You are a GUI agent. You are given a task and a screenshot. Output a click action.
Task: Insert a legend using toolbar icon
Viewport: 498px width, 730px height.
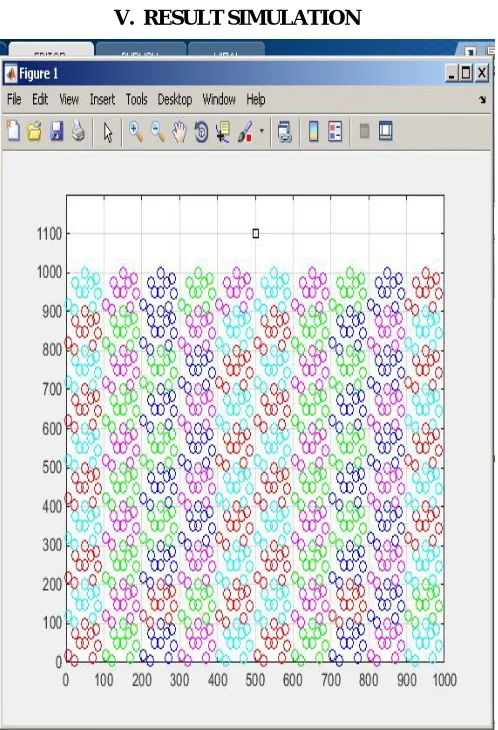335,131
